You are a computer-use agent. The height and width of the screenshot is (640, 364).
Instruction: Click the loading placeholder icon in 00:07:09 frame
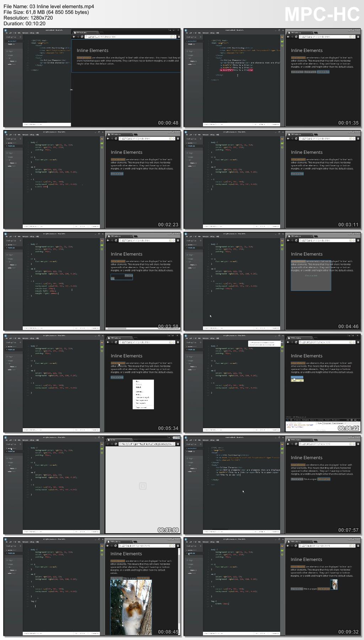143,486
